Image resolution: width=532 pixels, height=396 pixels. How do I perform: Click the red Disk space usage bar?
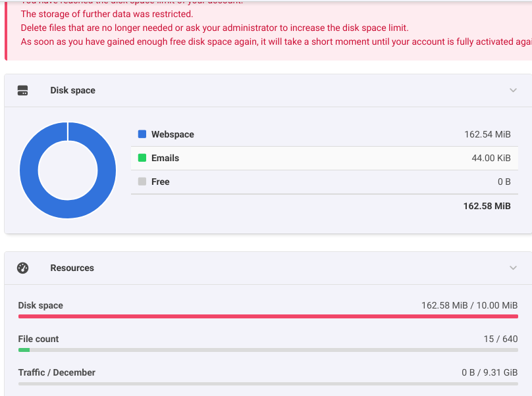[x=267, y=316]
